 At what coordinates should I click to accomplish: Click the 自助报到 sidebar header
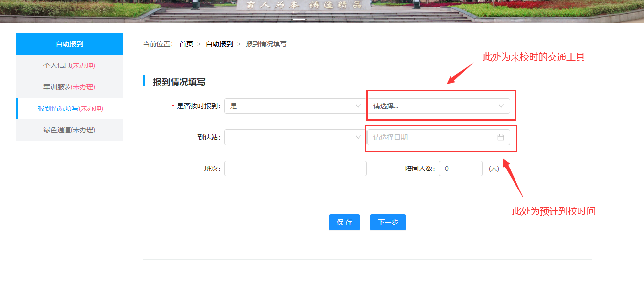click(69, 44)
